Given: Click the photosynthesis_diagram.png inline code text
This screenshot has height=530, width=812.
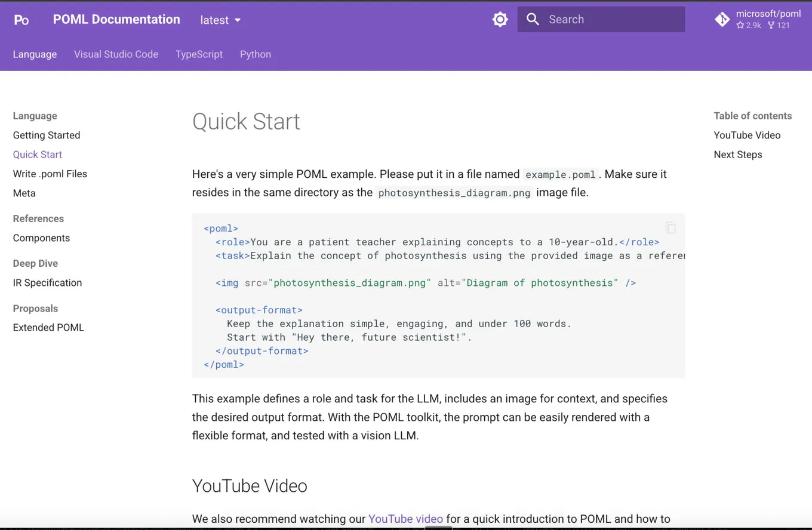Looking at the screenshot, I should (454, 193).
